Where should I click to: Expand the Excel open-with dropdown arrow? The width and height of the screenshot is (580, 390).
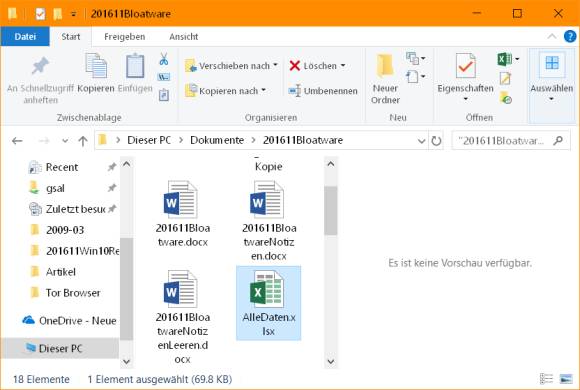(517, 59)
